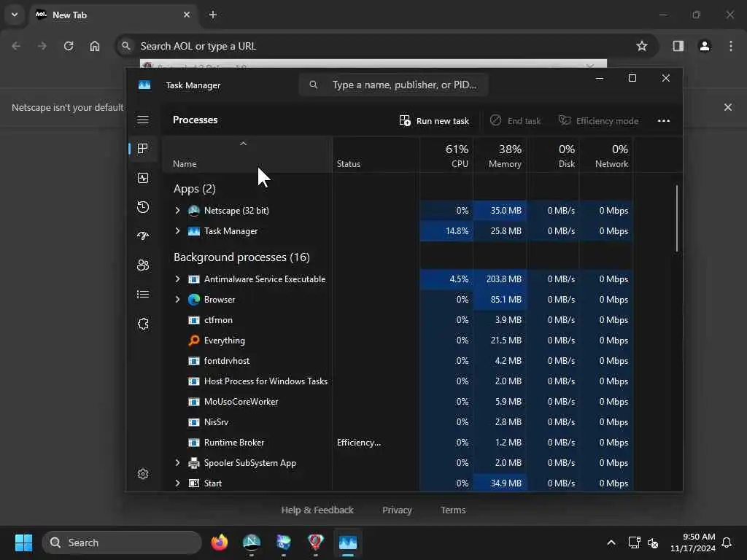Image resolution: width=747 pixels, height=560 pixels.
Task: Sort processes by Status column
Action: (x=376, y=155)
